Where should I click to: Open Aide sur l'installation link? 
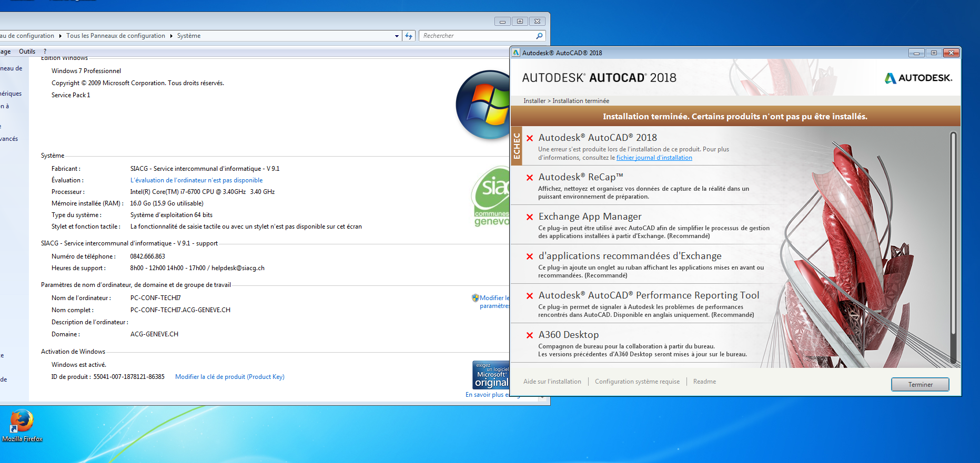pyautogui.click(x=552, y=382)
